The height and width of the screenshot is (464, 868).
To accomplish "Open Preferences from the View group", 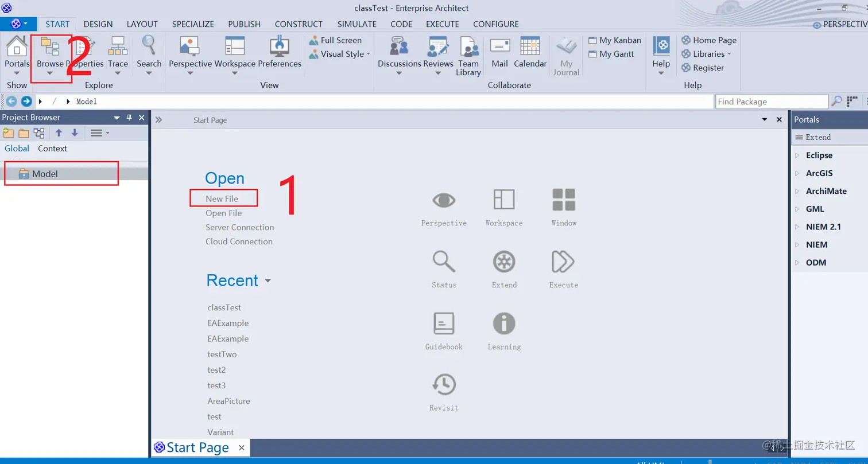I will pyautogui.click(x=280, y=53).
